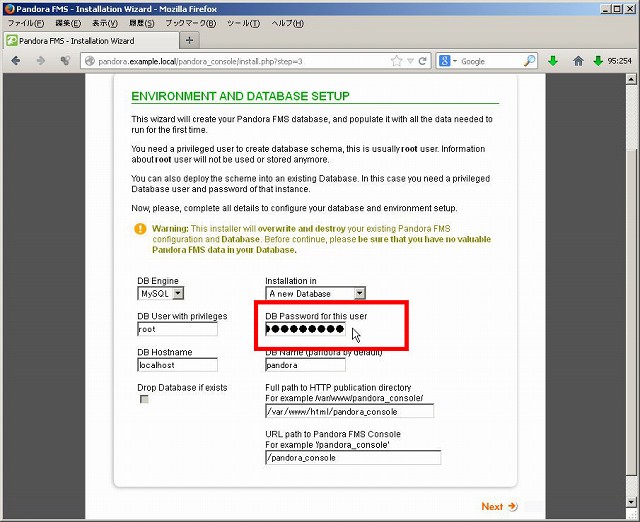Click the Pandora favicon on the tab
Viewport: 640px width, 522px height.
coord(12,41)
